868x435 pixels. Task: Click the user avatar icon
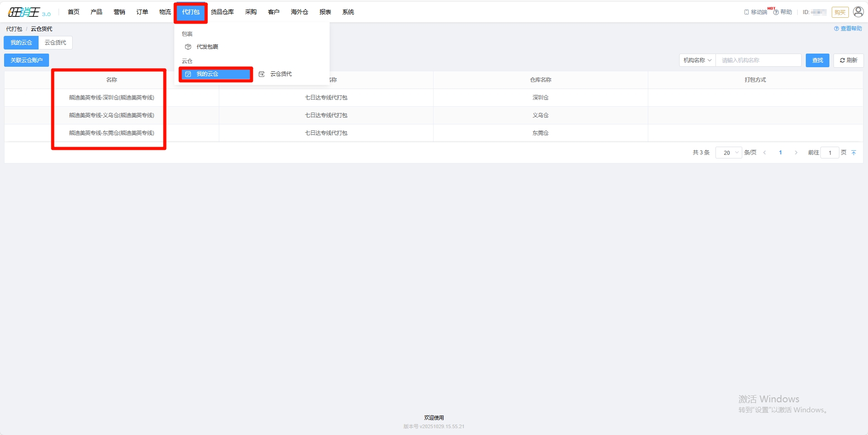(858, 12)
